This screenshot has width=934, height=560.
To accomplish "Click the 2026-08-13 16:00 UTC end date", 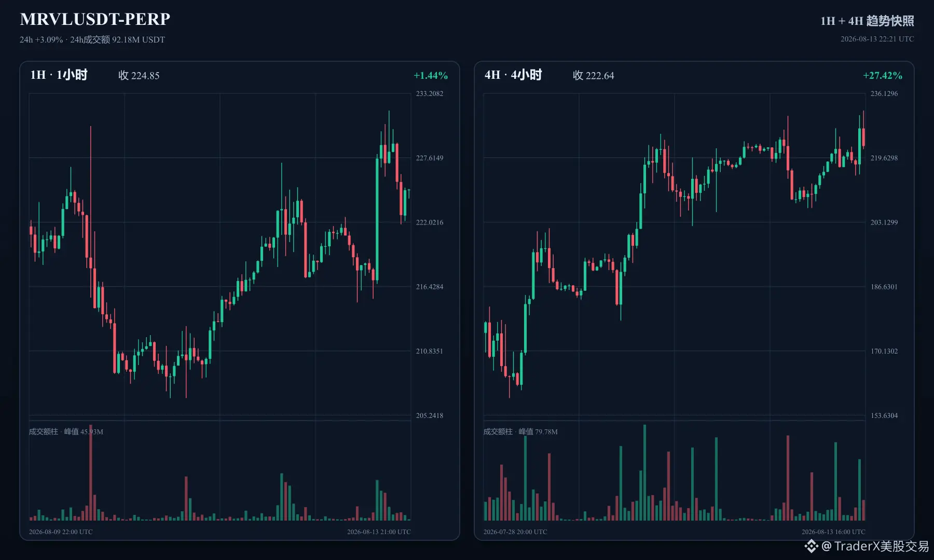I will point(833,532).
